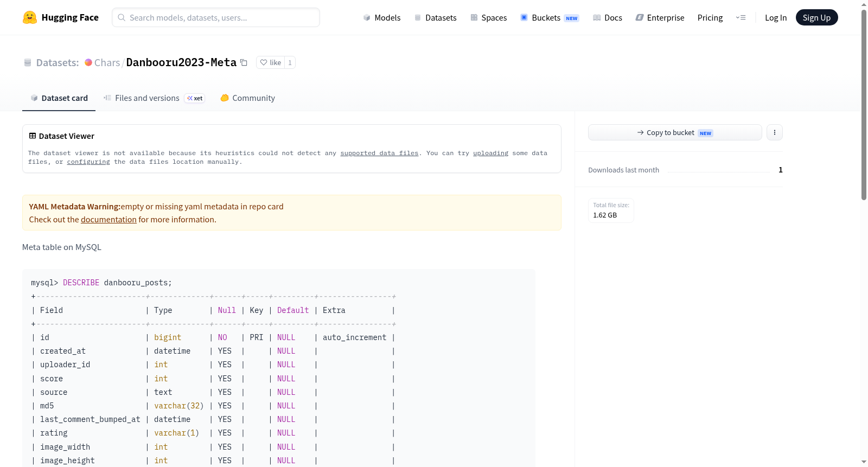Click the Total file size 1.62 GB box
The image size is (868, 467).
point(611,210)
